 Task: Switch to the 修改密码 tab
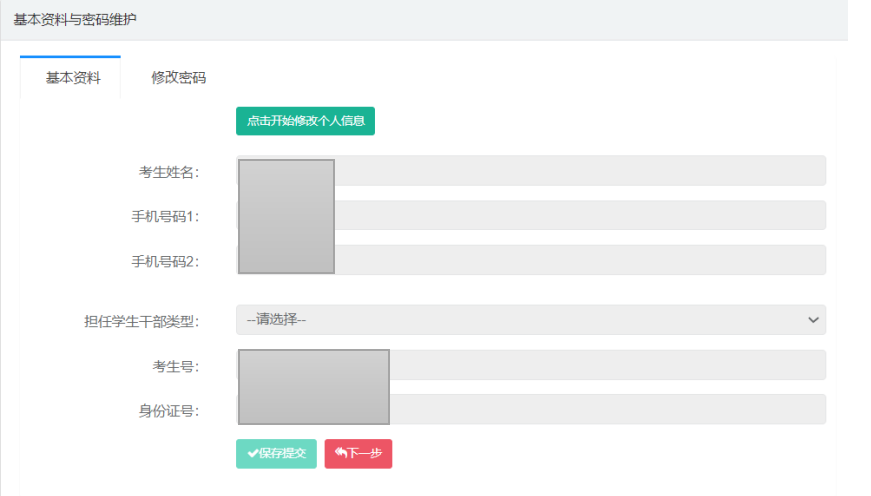tap(179, 78)
